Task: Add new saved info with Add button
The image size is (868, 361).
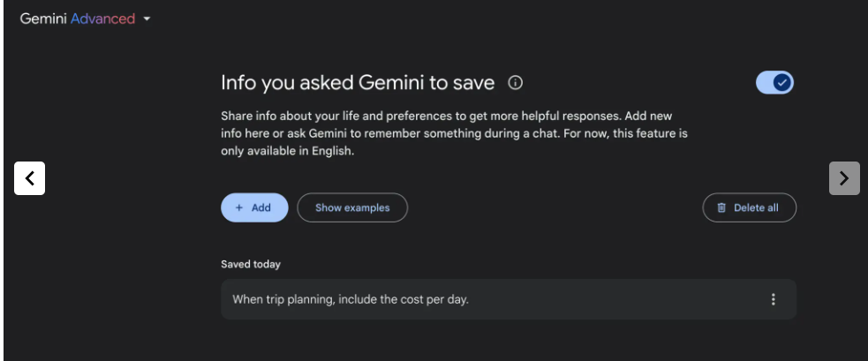Action: [254, 207]
